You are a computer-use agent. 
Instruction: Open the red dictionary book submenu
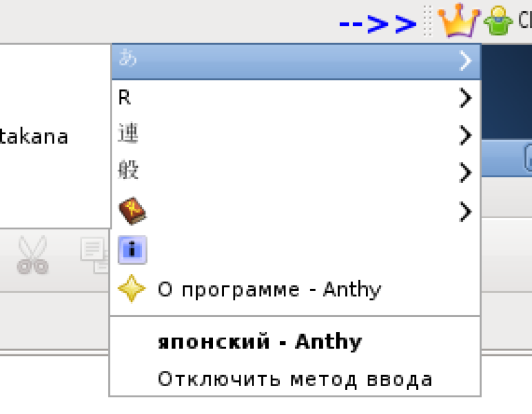(x=296, y=211)
